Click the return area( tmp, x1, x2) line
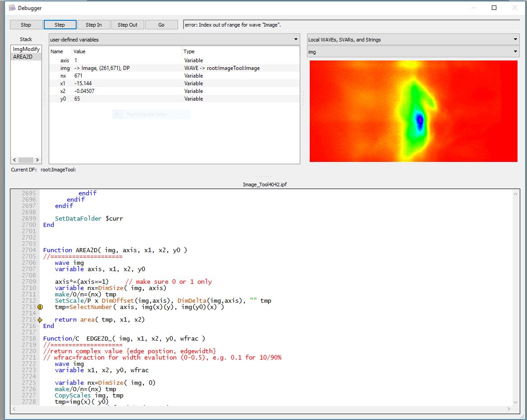This screenshot has width=527, height=420. [100, 320]
